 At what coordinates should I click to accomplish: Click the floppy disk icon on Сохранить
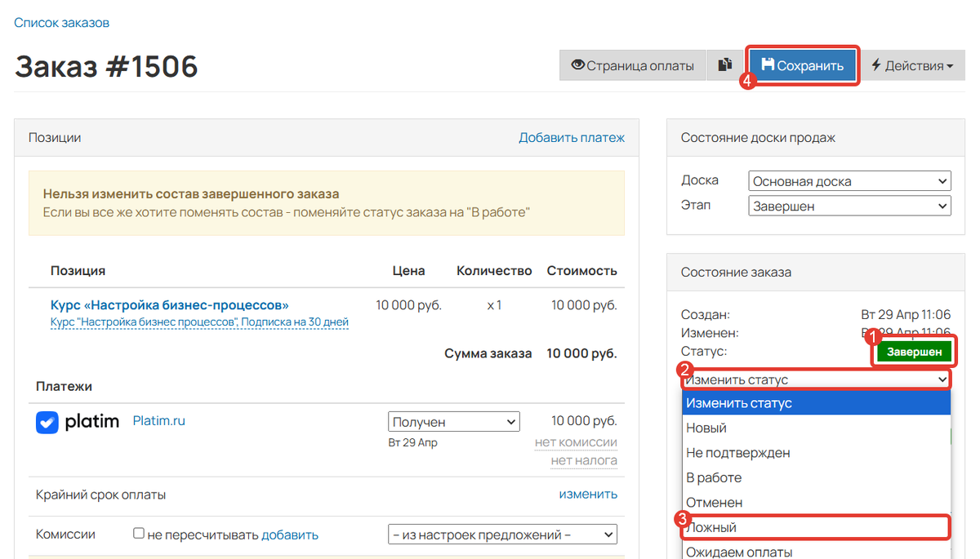767,65
